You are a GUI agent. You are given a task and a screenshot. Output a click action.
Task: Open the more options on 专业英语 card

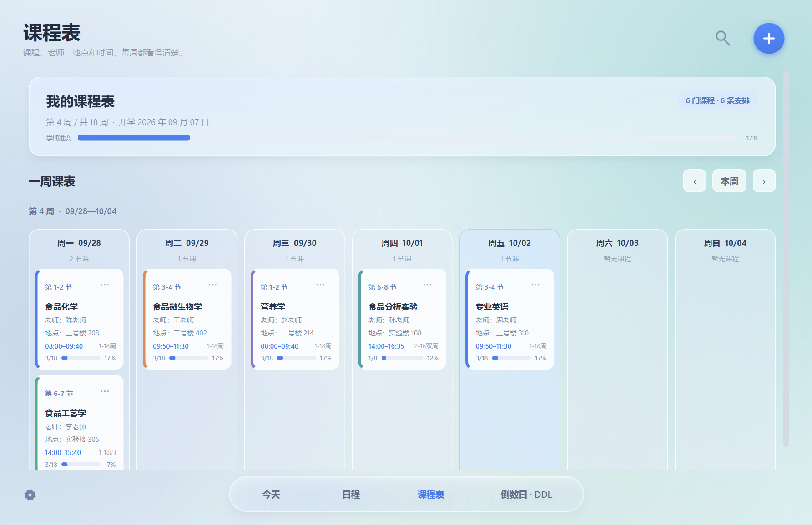[x=535, y=285]
